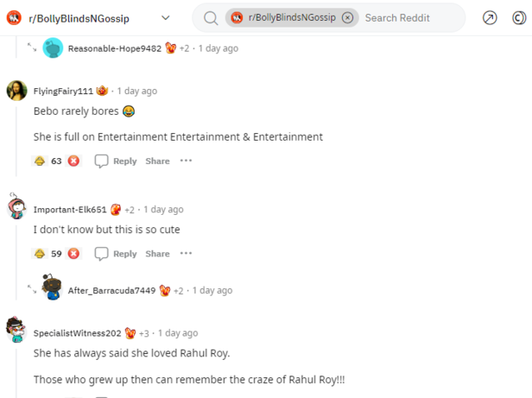The image size is (532, 398).
Task: Upvote FlyingFairy111's comment
Action: tap(39, 161)
